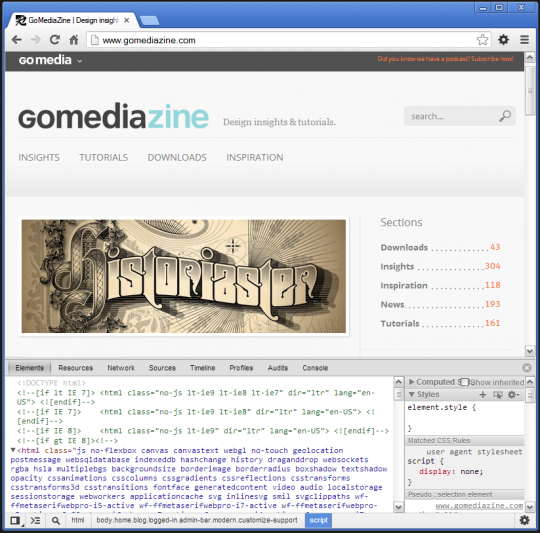This screenshot has width=540, height=533.
Task: Expand the Go Media dropdown arrow
Action: pyautogui.click(x=80, y=61)
